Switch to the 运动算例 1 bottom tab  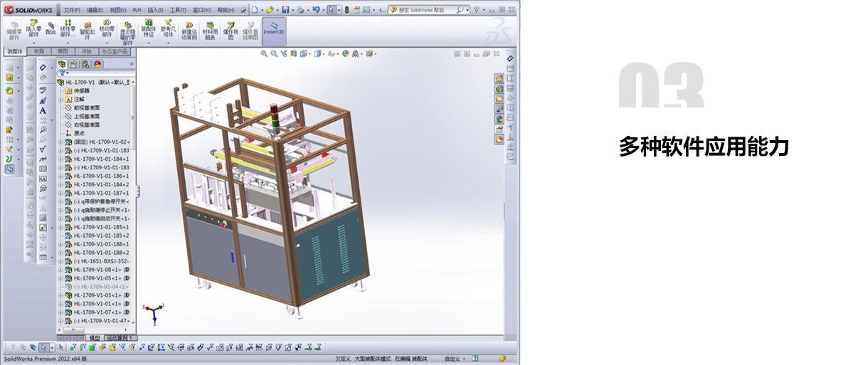pyautogui.click(x=120, y=337)
